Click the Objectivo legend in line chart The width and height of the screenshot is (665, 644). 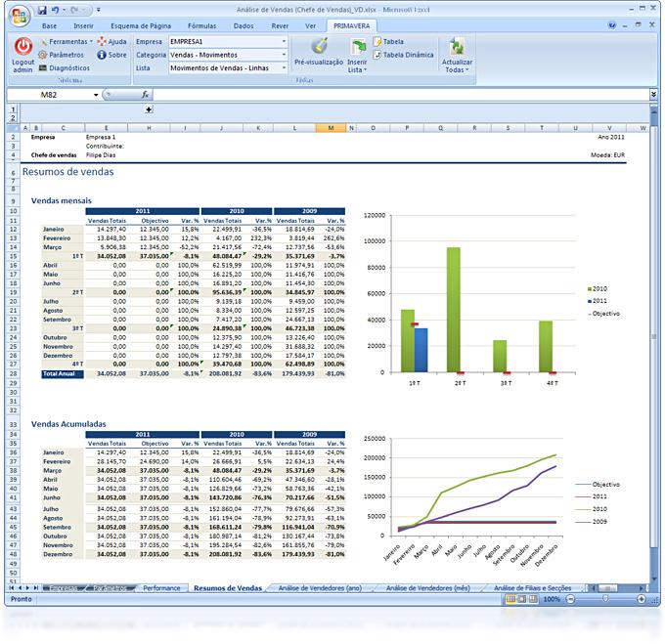point(598,485)
